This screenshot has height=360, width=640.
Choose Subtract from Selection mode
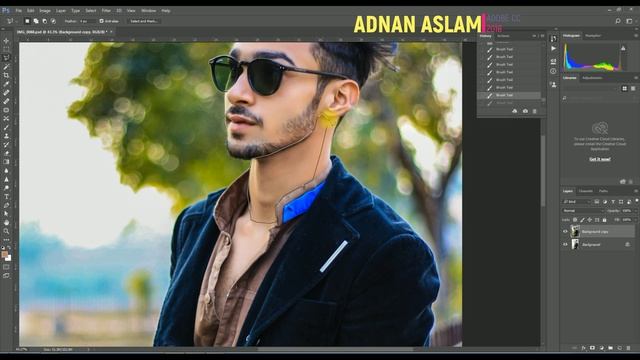tap(44, 21)
